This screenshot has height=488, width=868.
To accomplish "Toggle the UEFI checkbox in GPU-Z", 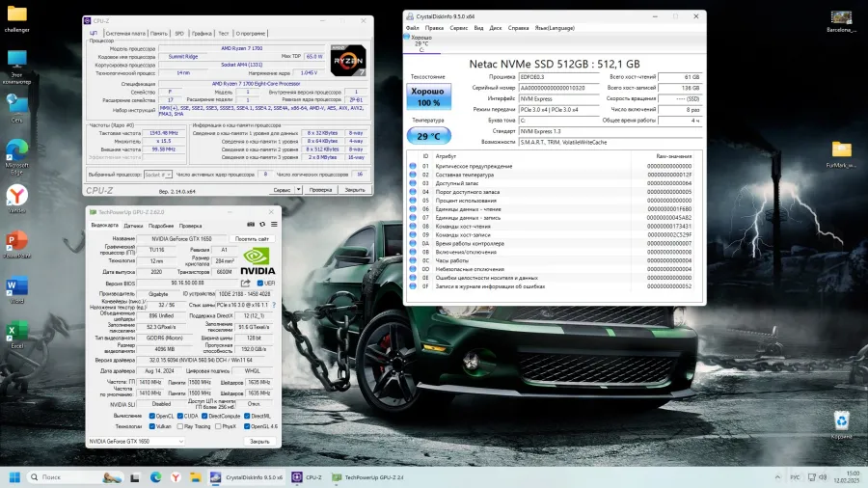I will (x=260, y=283).
